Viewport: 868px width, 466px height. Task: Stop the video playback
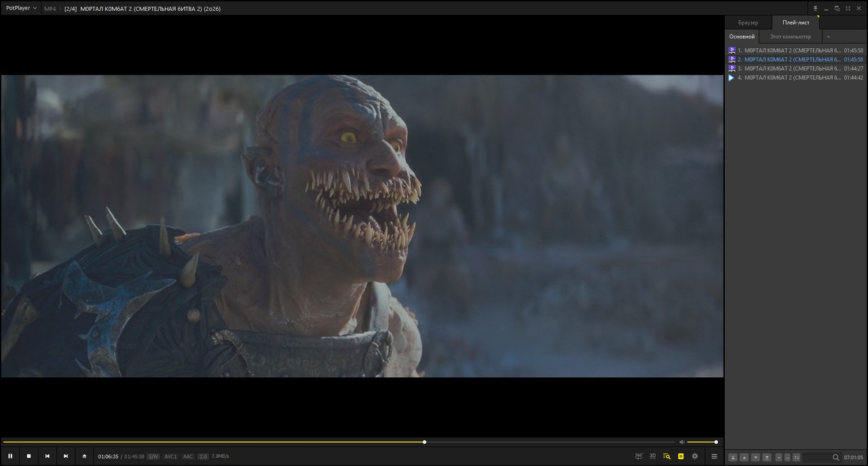(29, 456)
